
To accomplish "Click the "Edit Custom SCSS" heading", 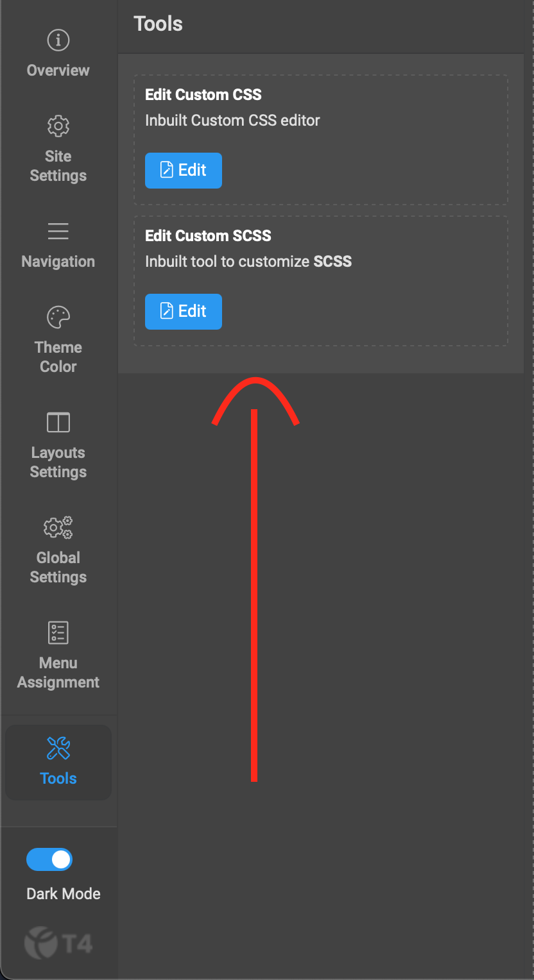I will pos(208,236).
